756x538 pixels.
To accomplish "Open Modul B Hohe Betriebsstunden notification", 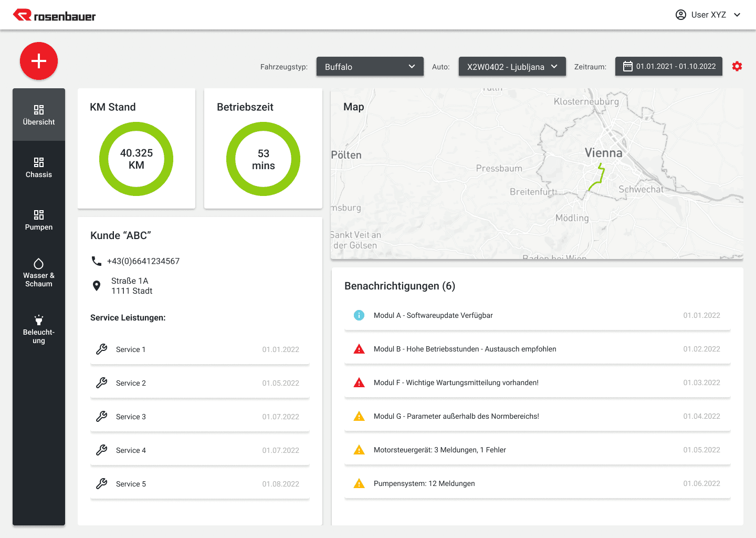I will pyautogui.click(x=538, y=349).
